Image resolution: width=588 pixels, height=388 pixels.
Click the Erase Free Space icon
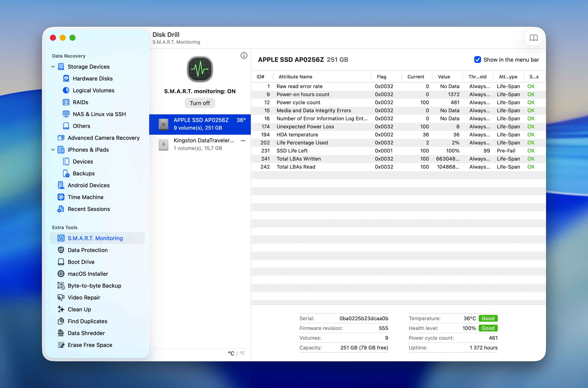pyautogui.click(x=61, y=345)
